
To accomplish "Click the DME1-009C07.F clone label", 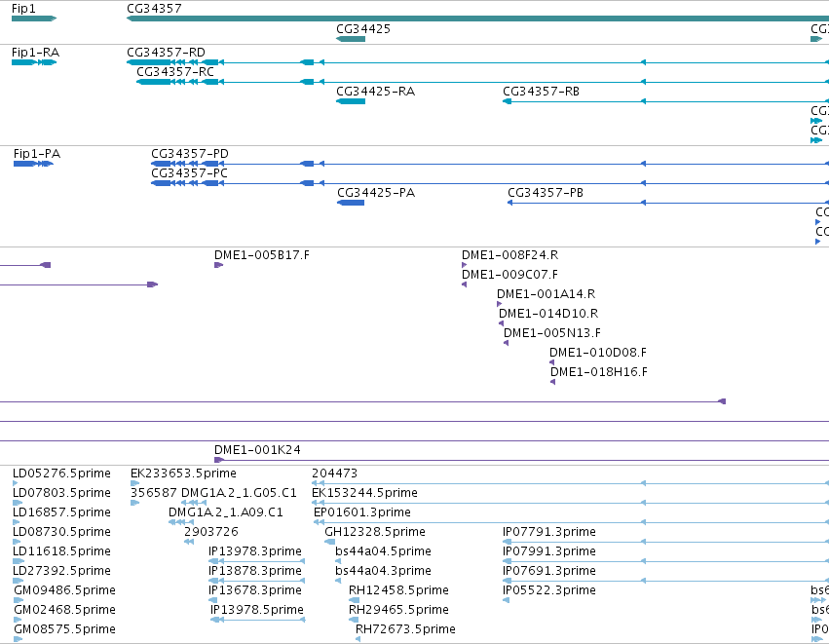I will 509,275.
